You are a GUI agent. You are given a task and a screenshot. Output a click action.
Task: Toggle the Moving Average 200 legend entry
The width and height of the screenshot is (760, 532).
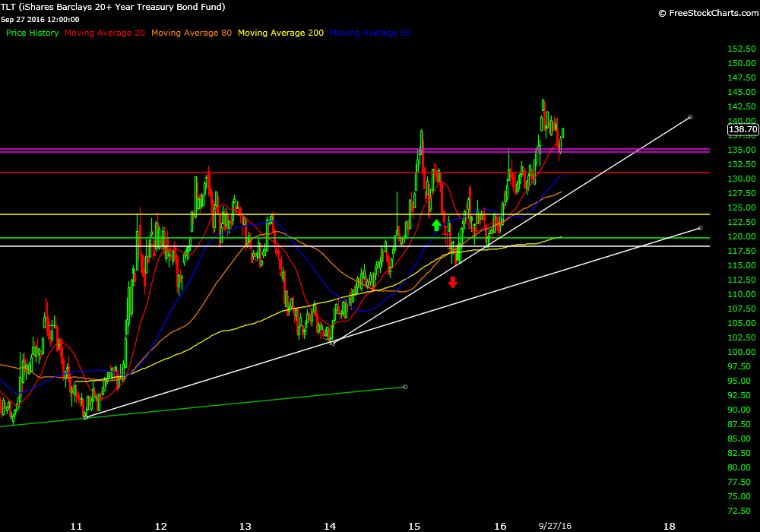(280, 33)
